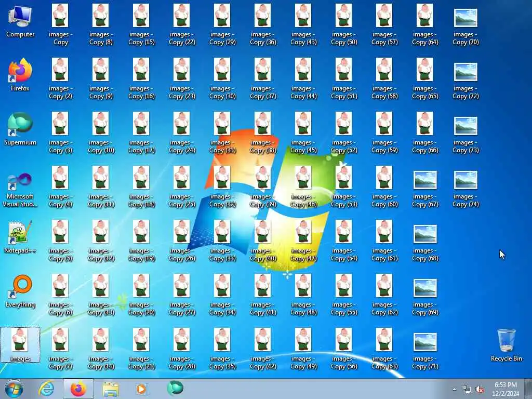Viewport: 532px width, 399px height.
Task: Switch to Firefox in the taskbar
Action: coord(78,389)
